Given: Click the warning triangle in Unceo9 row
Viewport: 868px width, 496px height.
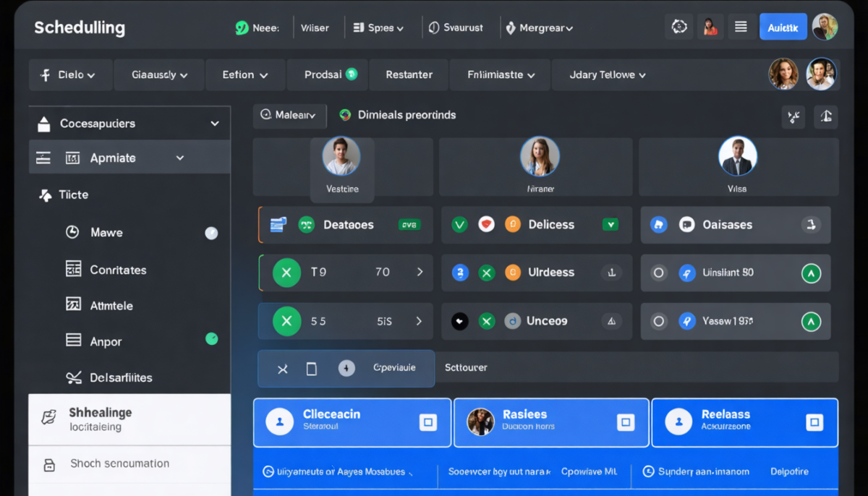Looking at the screenshot, I should click(611, 321).
